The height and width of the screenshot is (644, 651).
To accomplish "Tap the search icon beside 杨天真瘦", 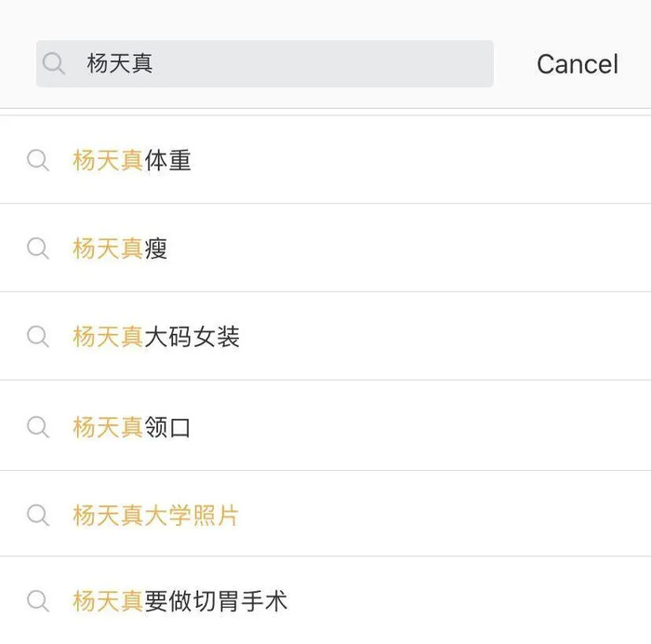I will (x=38, y=248).
